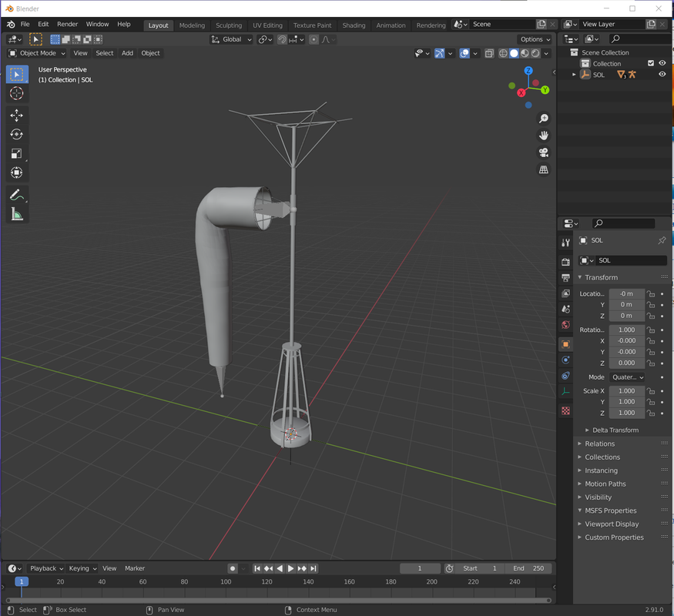Expand the MSFS Properties panel
The image size is (674, 616).
tap(609, 511)
